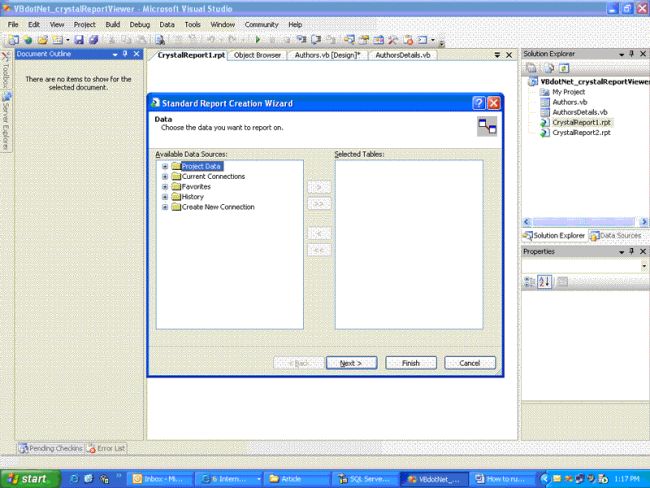The height and width of the screenshot is (488, 650).
Task: Select AuthorsDetails.vb in Solution Explorer
Action: (580, 112)
